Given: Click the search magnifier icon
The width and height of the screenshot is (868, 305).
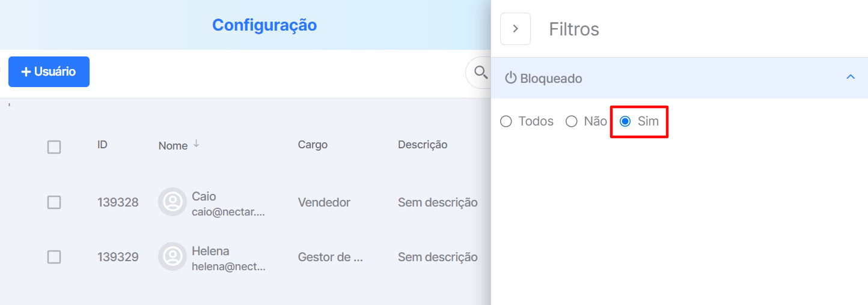Looking at the screenshot, I should [481, 73].
